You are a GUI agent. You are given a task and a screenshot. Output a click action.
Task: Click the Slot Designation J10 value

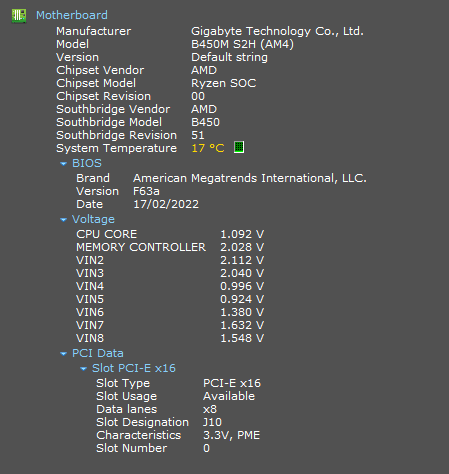click(212, 422)
